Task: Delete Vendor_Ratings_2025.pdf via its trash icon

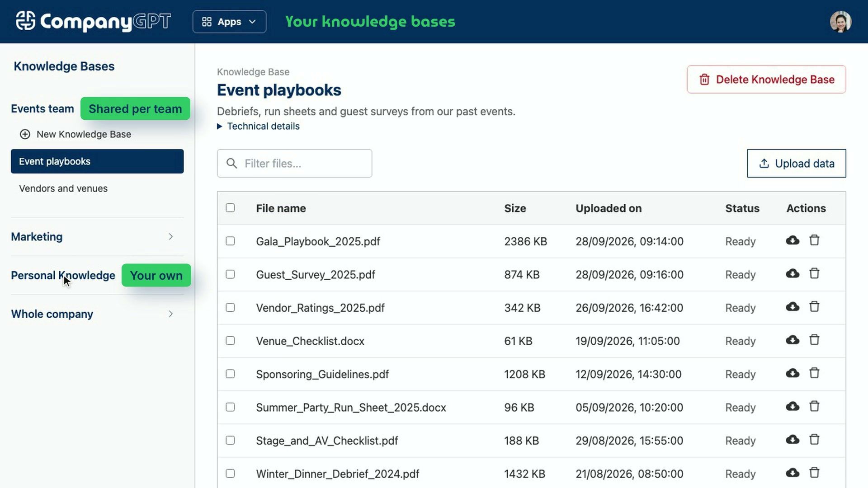Action: coord(814,307)
